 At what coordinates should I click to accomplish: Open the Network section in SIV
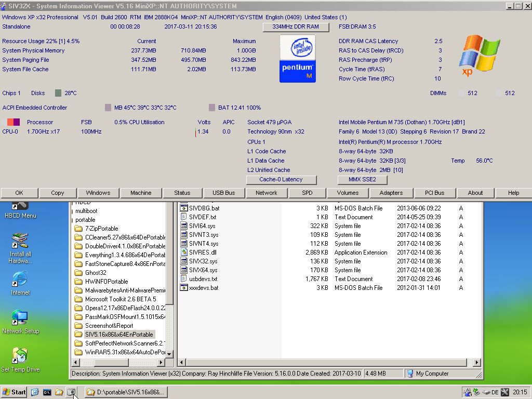click(x=267, y=193)
